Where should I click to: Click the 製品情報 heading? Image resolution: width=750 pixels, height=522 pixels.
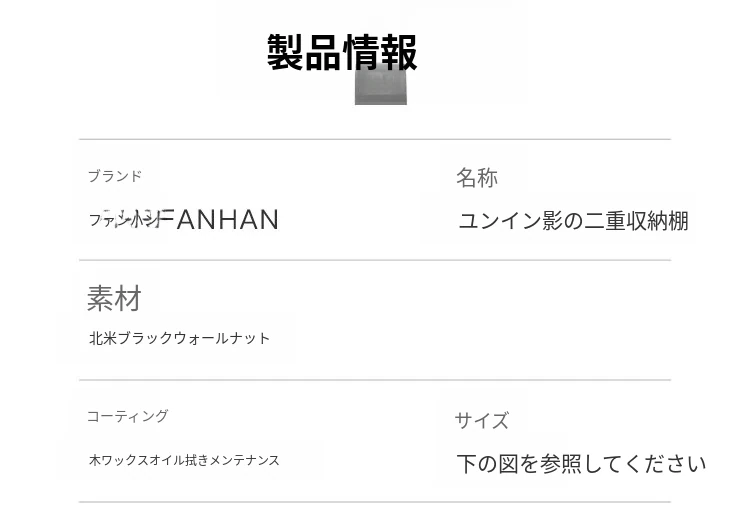pyautogui.click(x=342, y=52)
